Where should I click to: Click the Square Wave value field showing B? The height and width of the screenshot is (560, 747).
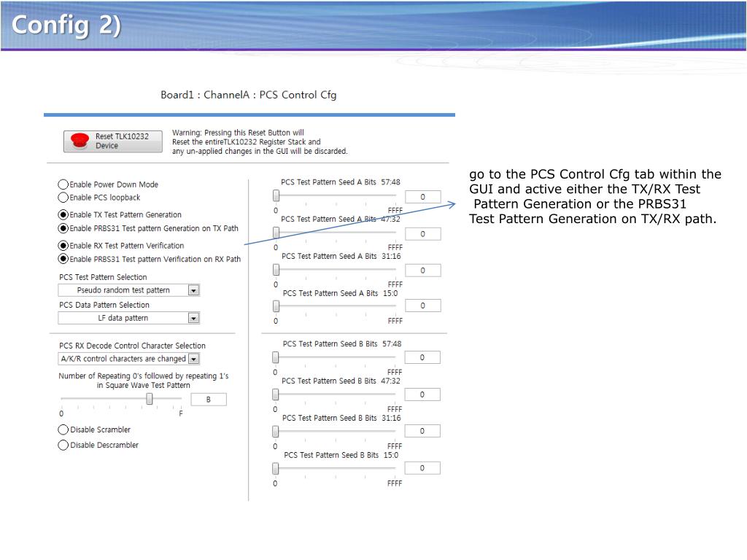209,400
